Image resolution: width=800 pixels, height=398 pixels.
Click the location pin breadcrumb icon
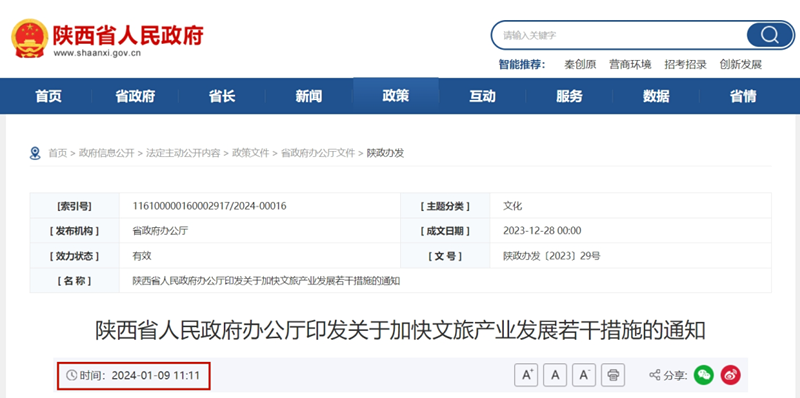click(x=35, y=153)
